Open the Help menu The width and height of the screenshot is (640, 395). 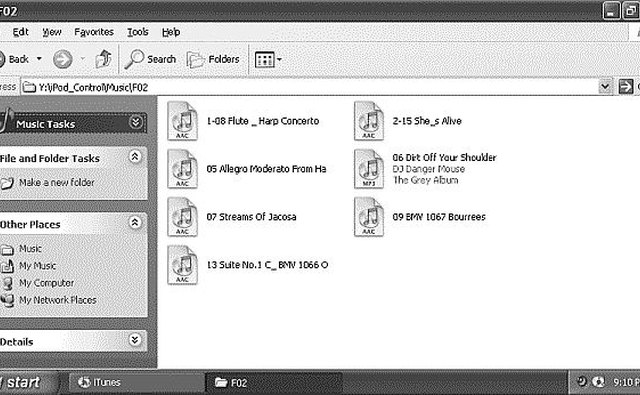point(171,32)
